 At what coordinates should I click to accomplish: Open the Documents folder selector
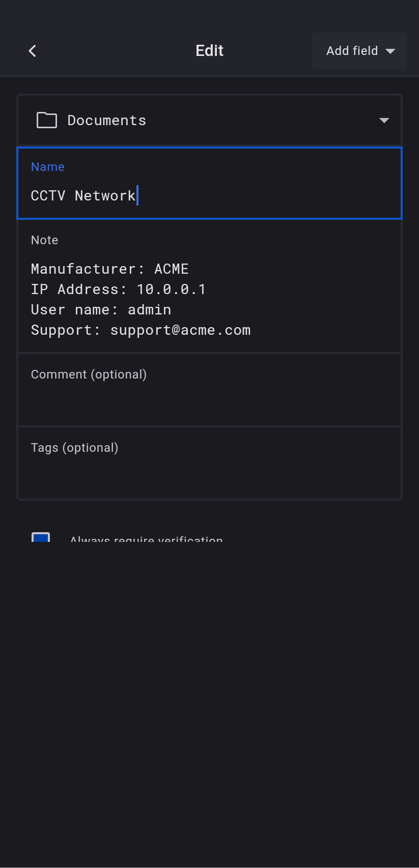pyautogui.click(x=209, y=121)
